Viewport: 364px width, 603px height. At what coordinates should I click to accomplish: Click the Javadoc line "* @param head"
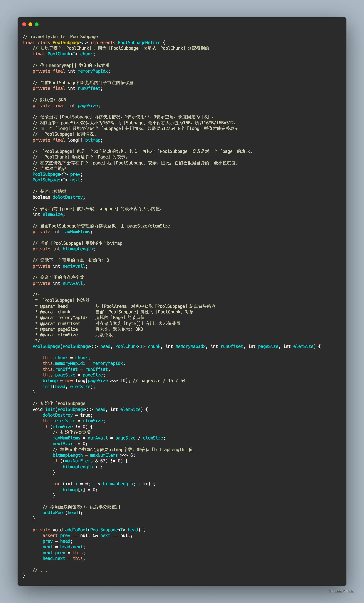click(125, 306)
